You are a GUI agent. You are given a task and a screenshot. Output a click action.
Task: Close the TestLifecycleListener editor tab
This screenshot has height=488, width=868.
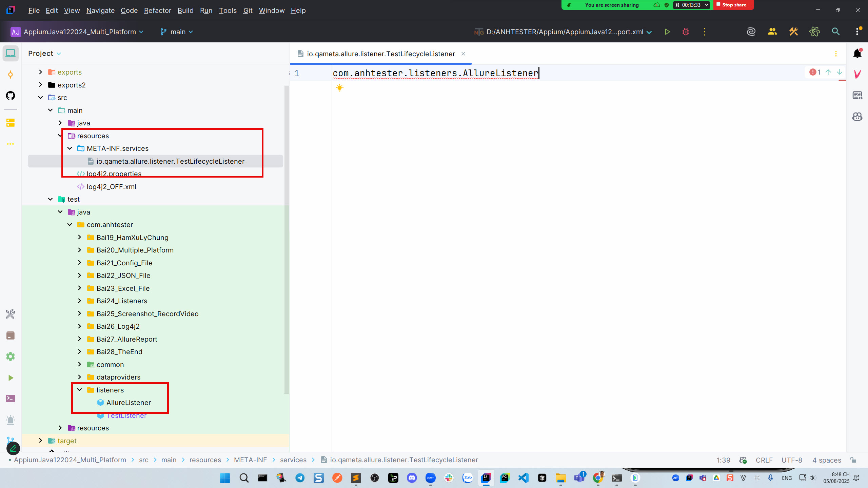pos(463,54)
